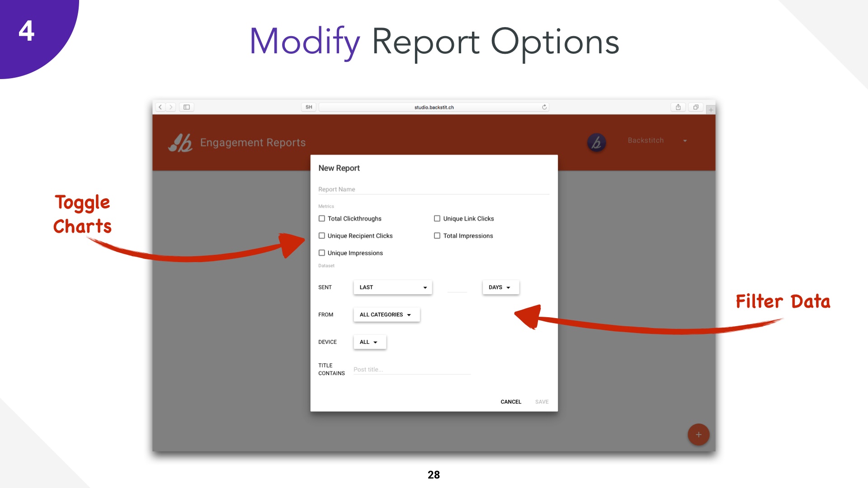Expand the DAYS dropdown
The height and width of the screenshot is (488, 868).
[500, 287]
